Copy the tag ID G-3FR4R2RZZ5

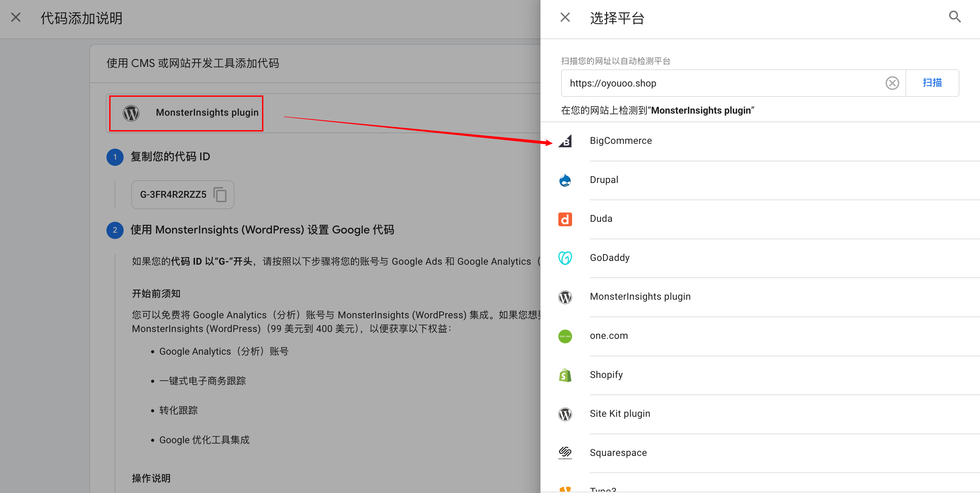tap(220, 195)
